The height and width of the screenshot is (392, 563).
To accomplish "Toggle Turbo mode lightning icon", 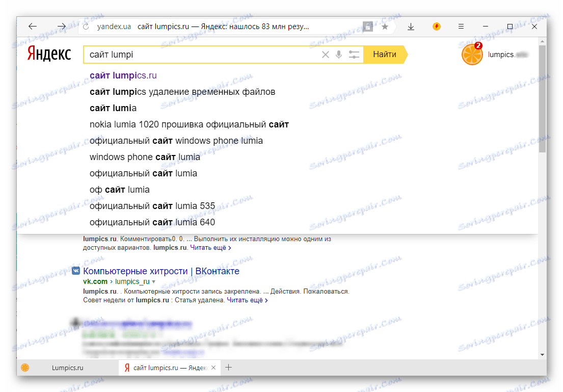I will 437,26.
